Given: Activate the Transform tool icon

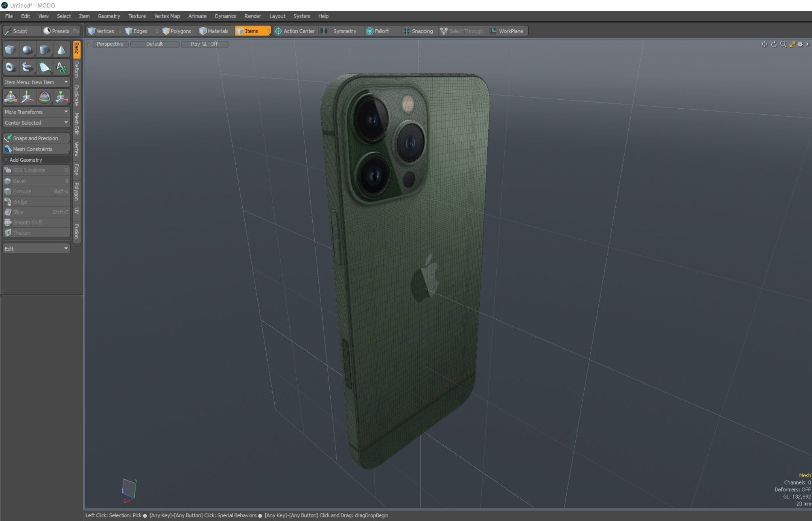Looking at the screenshot, I should (10, 97).
